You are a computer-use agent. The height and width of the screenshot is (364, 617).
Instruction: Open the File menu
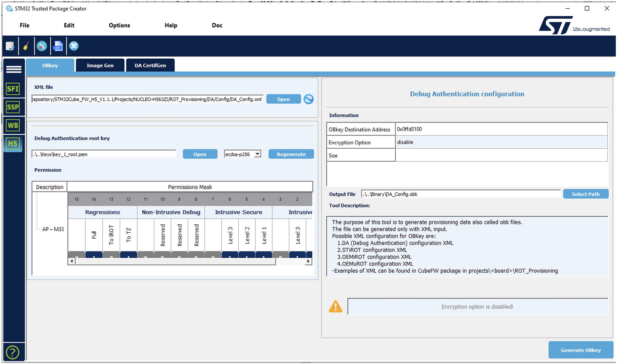[x=25, y=25]
